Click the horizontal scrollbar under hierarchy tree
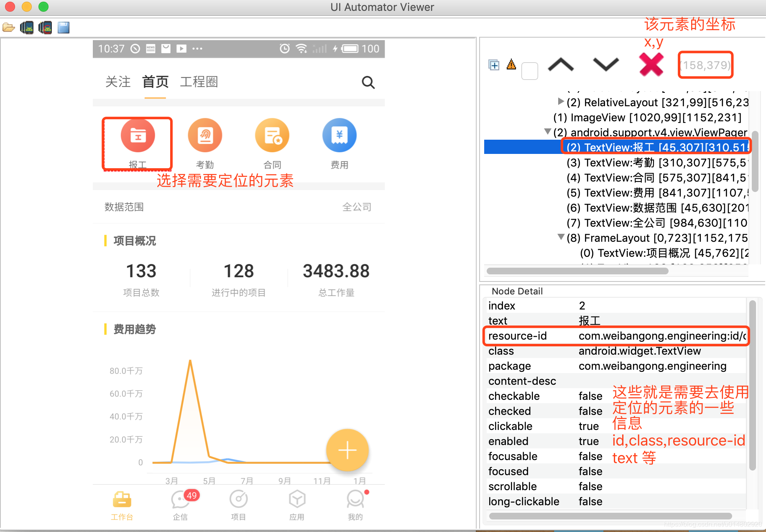 (577, 271)
